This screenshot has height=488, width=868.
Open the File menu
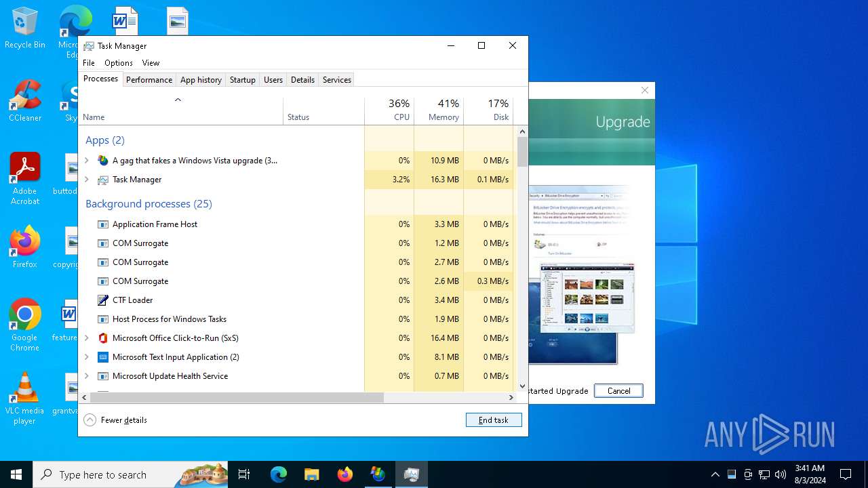[x=89, y=62]
